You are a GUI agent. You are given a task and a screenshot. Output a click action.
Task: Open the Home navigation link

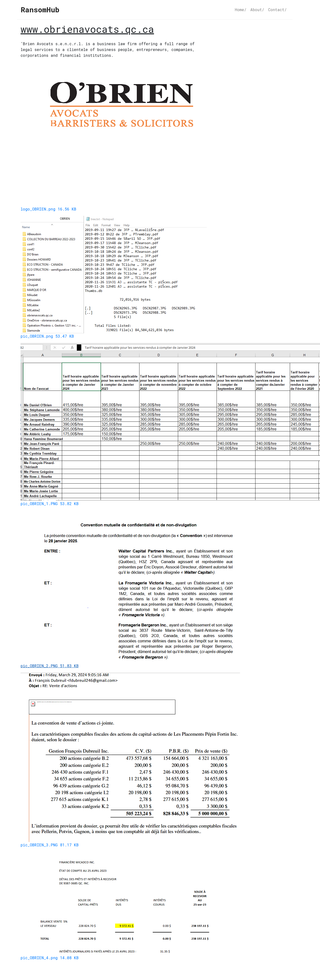(x=240, y=10)
